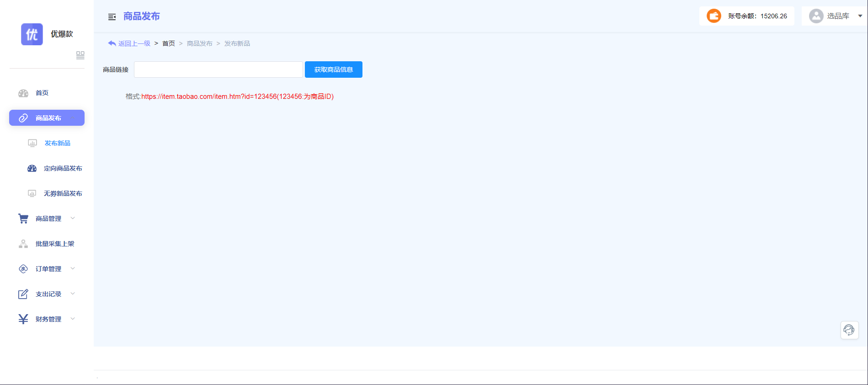Open the 定向商品发布 submenu item
This screenshot has width=868, height=385.
(x=63, y=168)
